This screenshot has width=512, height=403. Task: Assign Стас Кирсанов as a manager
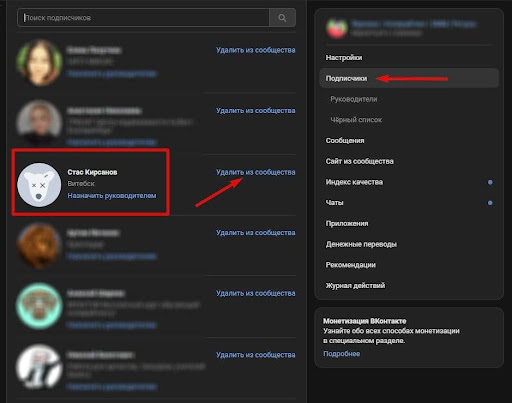(112, 196)
